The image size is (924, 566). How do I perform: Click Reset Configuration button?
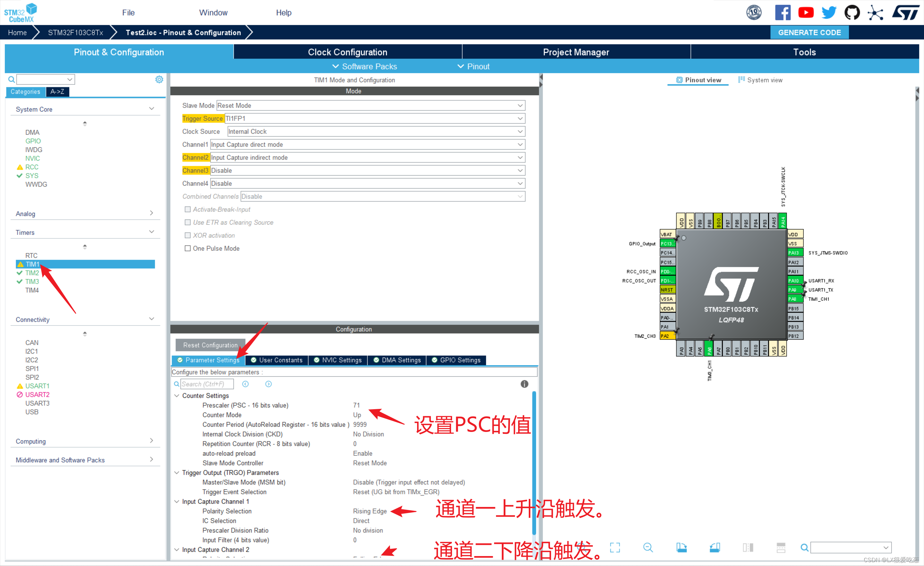coord(209,344)
